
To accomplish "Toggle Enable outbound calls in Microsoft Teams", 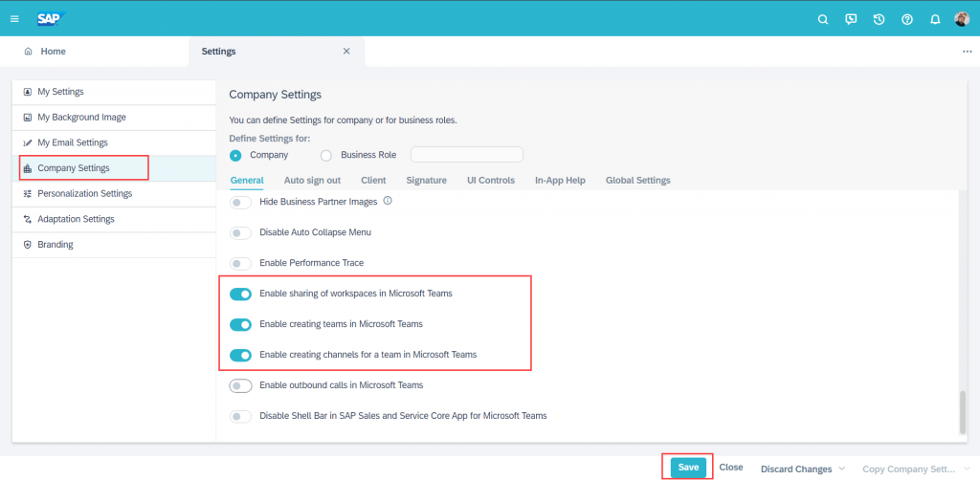I will (240, 385).
